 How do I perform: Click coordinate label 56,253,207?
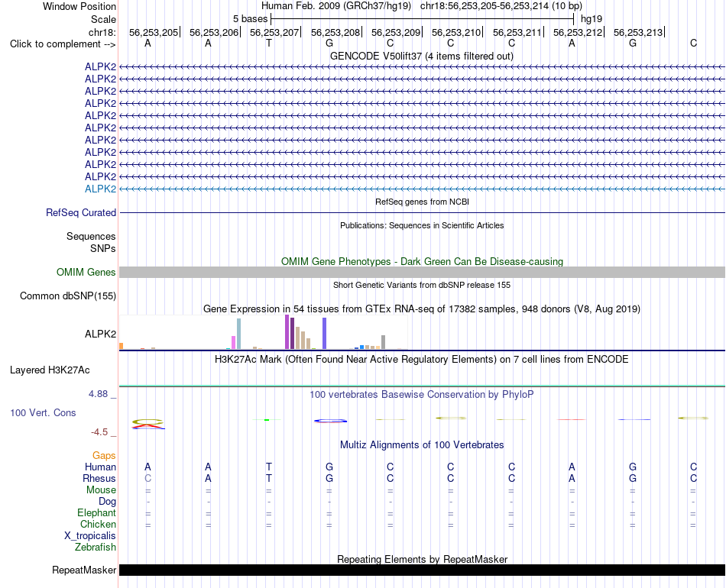tap(274, 32)
